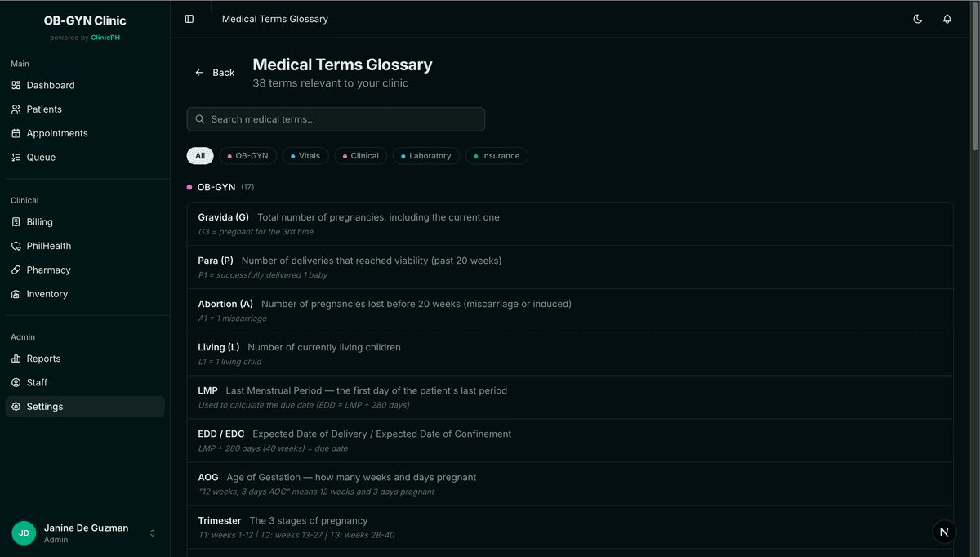Toggle the Clinical filter chip

360,155
